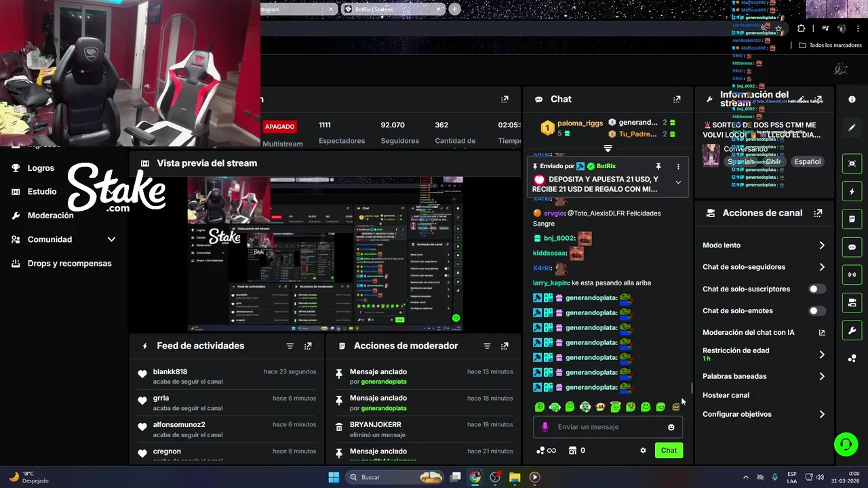
Task: Click the channel points icon in sidebar
Action: pos(852,358)
